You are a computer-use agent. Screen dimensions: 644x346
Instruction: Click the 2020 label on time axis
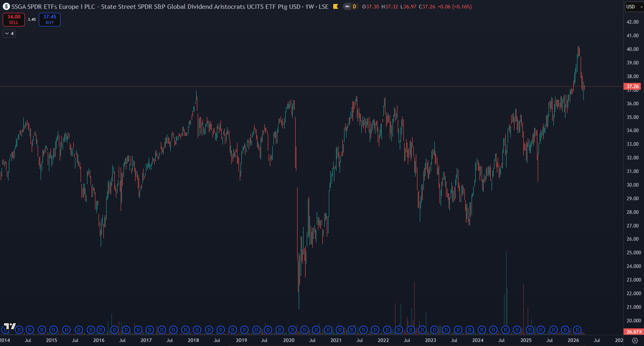289,340
